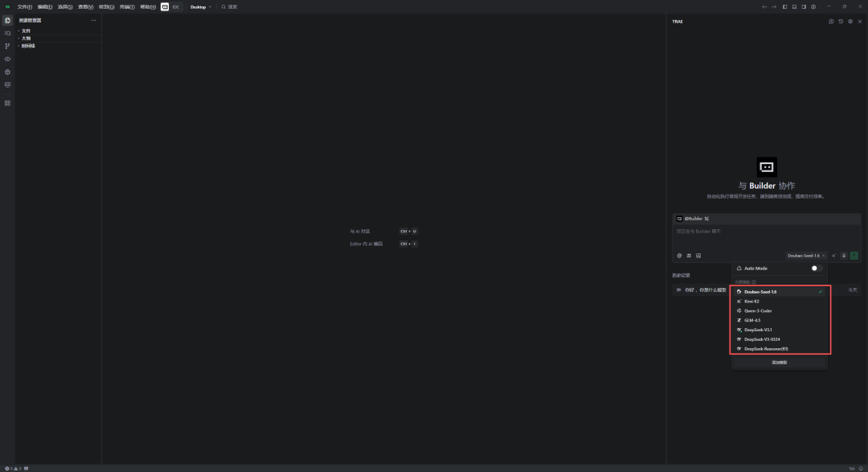
Task: Click the @ mention icon in the chat input
Action: pyautogui.click(x=679, y=256)
